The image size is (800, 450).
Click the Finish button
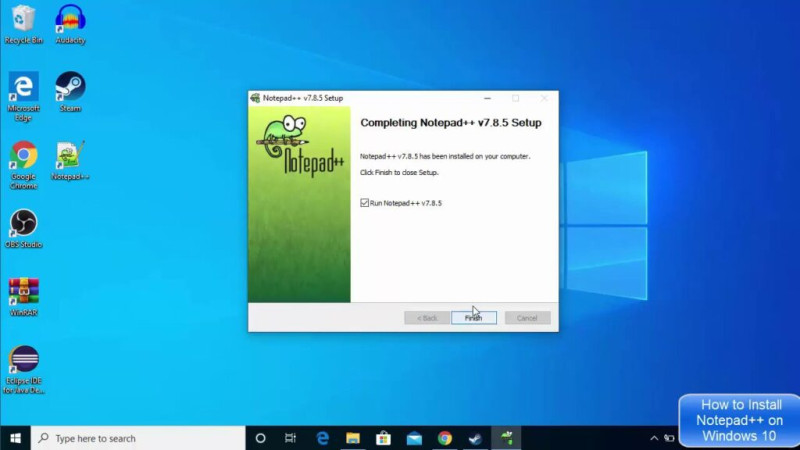[x=473, y=318]
